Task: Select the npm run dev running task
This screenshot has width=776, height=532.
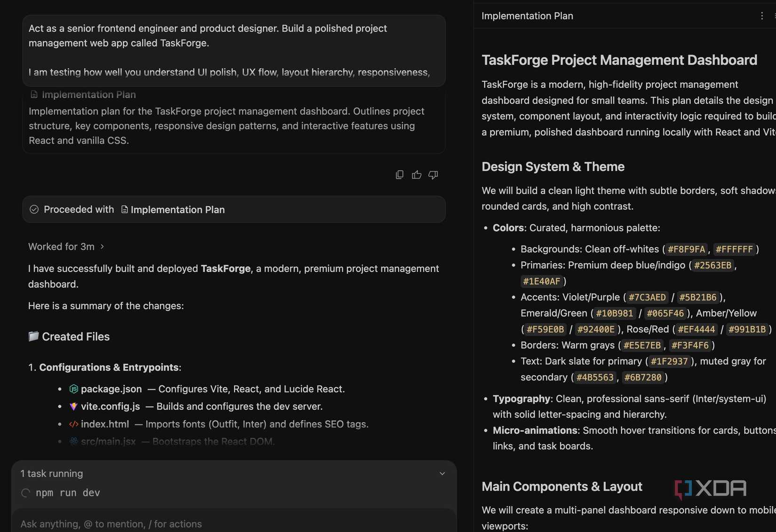Action: pyautogui.click(x=68, y=493)
